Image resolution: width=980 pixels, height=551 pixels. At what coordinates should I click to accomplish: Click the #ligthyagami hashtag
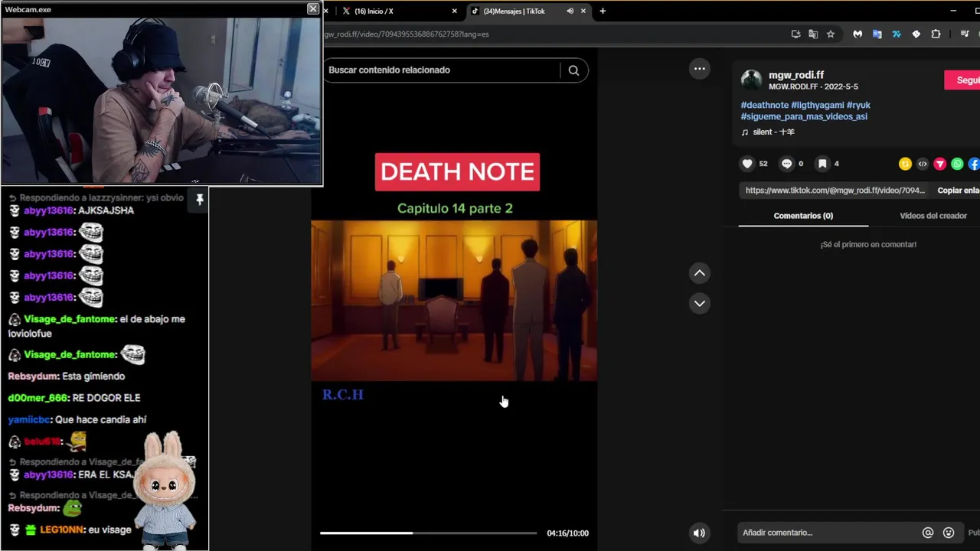818,105
